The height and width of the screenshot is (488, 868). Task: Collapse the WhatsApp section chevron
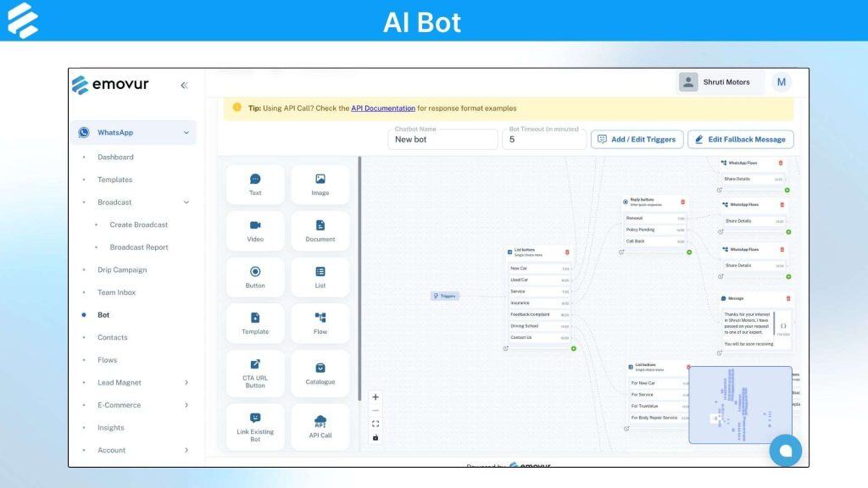(187, 132)
